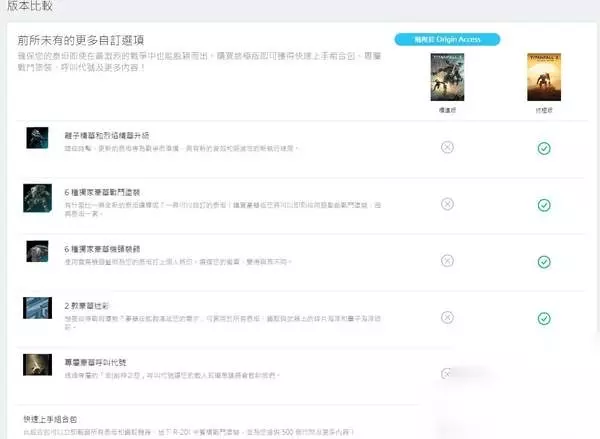600x439 pixels.
Task: Click the '前所未有的更多自訂選項' section heading
Action: point(81,40)
